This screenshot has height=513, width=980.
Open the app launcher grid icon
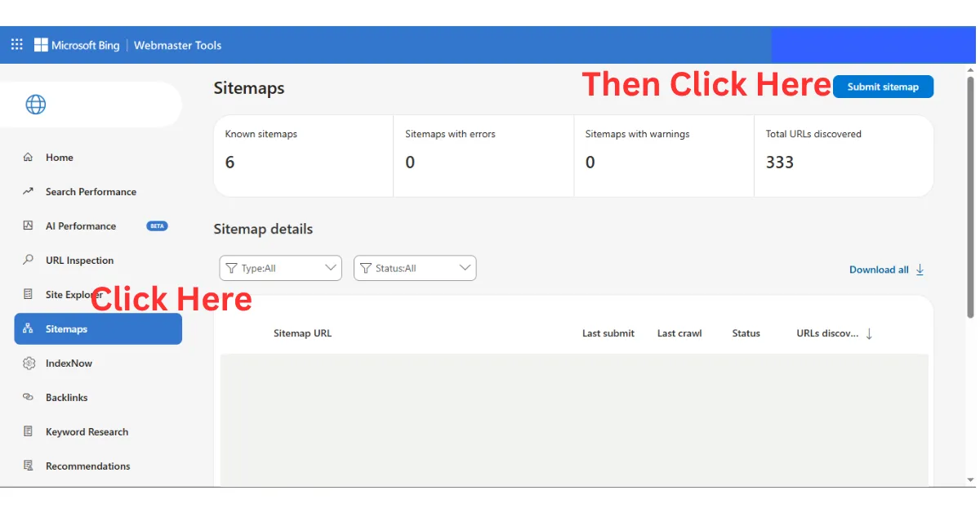coord(16,45)
